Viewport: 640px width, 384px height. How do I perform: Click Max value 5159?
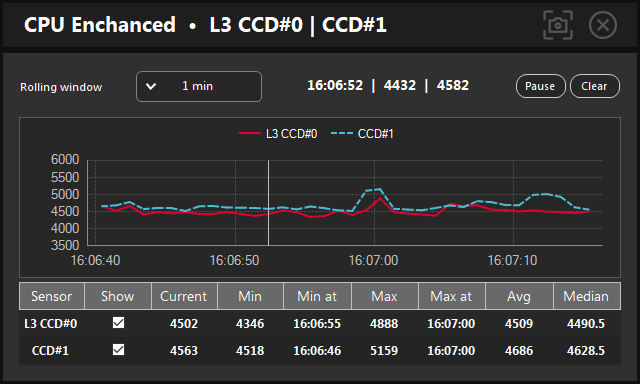(x=384, y=351)
